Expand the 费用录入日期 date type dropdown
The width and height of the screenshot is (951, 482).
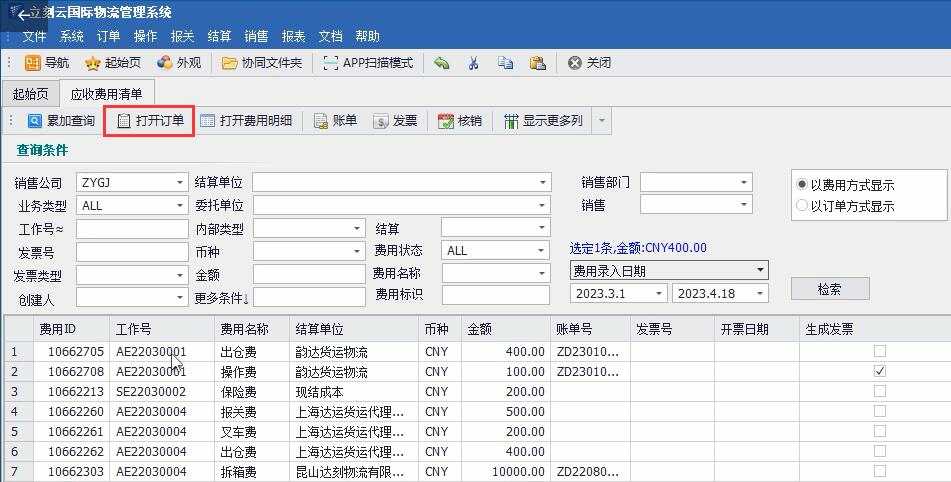click(761, 271)
